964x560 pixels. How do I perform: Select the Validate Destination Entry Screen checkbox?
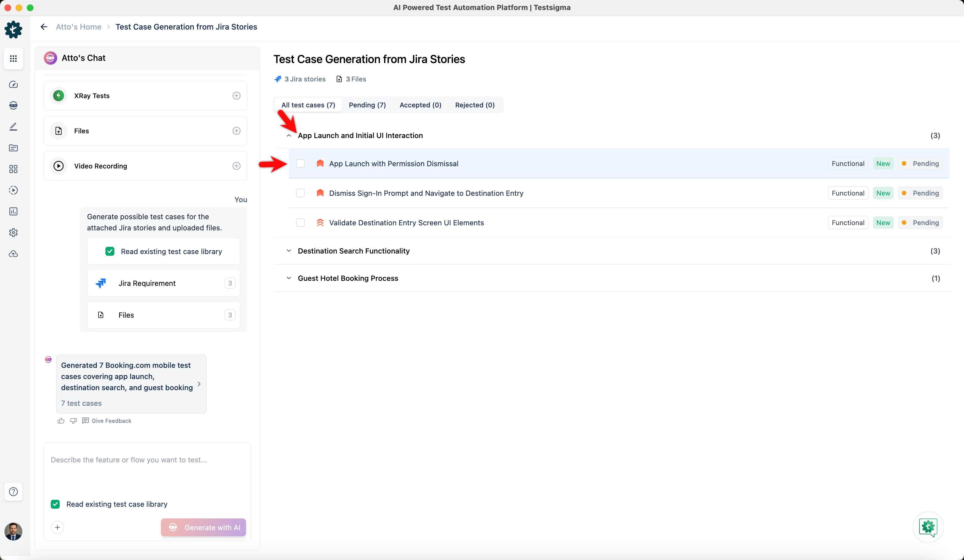[301, 223]
